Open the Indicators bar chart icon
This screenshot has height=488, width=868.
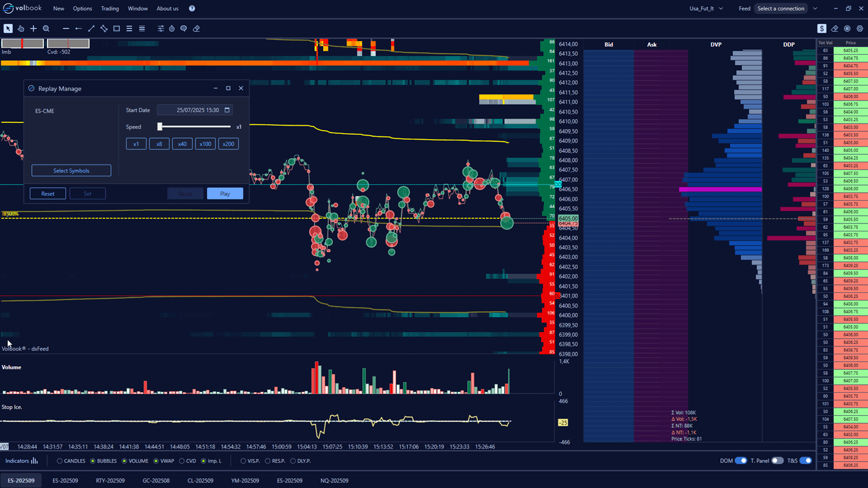34,461
